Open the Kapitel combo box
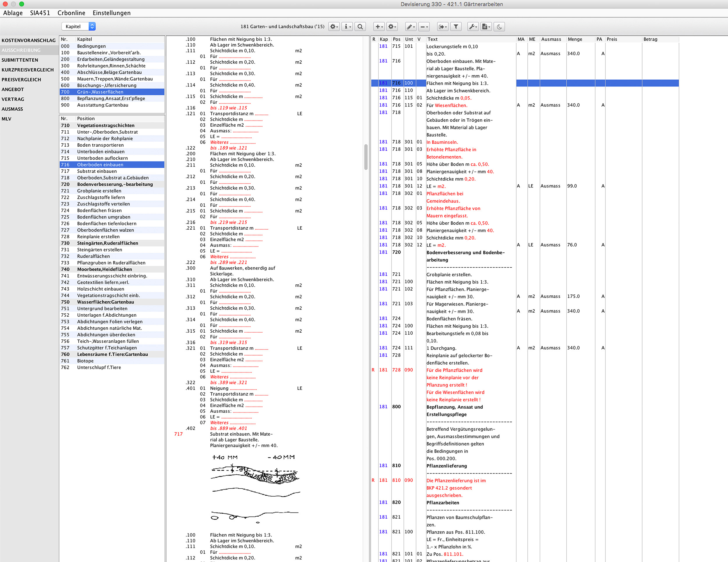The image size is (728, 562). pos(78,26)
